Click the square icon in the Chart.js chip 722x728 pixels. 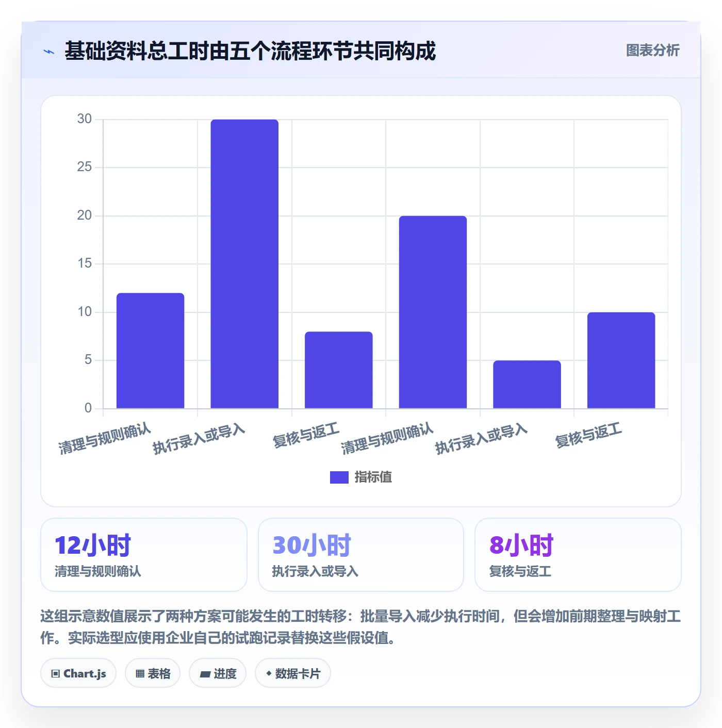[55, 673]
